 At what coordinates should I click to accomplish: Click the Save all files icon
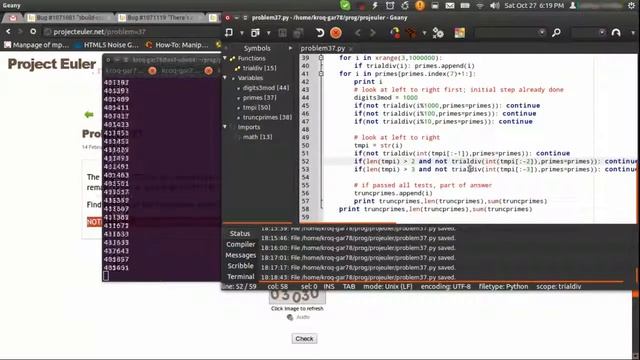point(298,33)
